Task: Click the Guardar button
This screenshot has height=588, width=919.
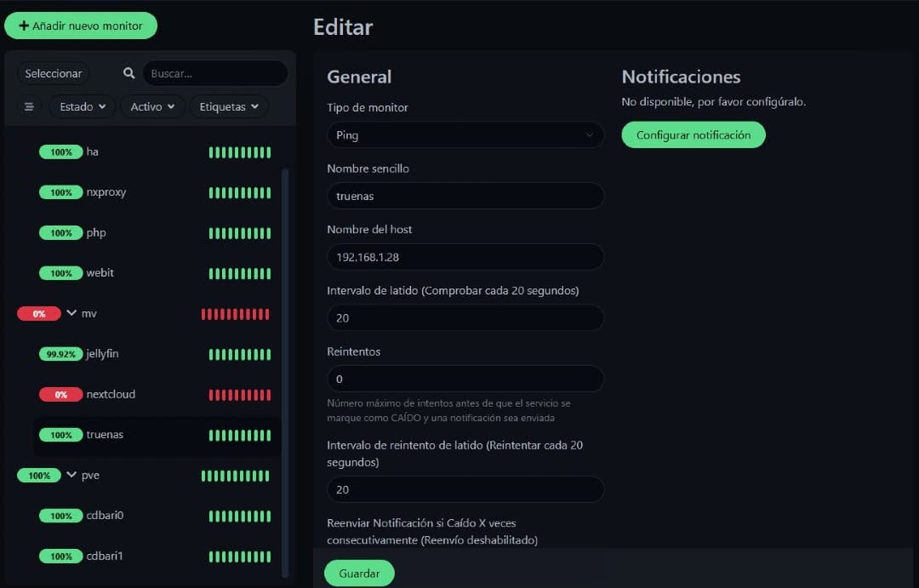Action: 359,574
